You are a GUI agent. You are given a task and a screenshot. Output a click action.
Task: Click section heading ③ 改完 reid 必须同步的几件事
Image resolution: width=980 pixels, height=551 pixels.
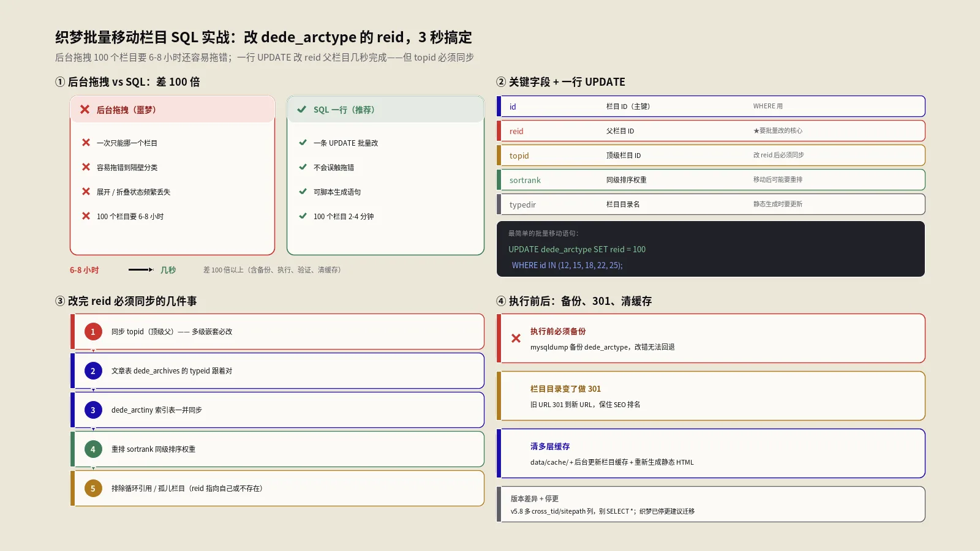click(x=126, y=301)
